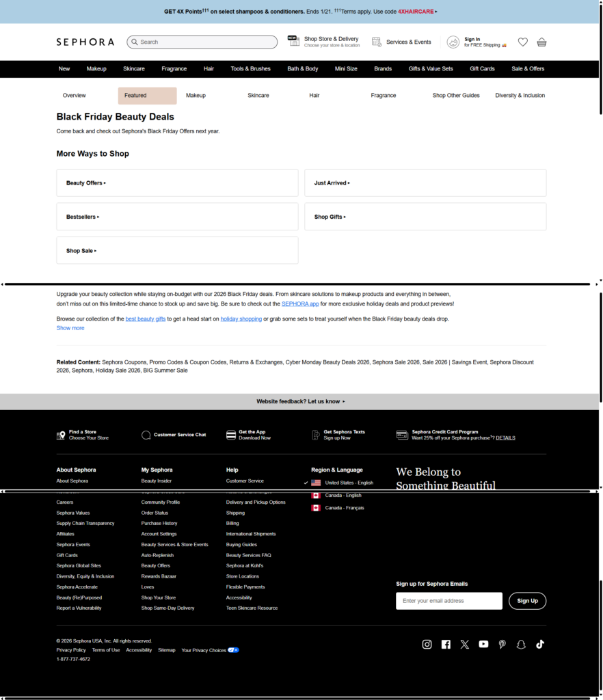Open the Loves heart icon
The image size is (603, 700).
(522, 42)
